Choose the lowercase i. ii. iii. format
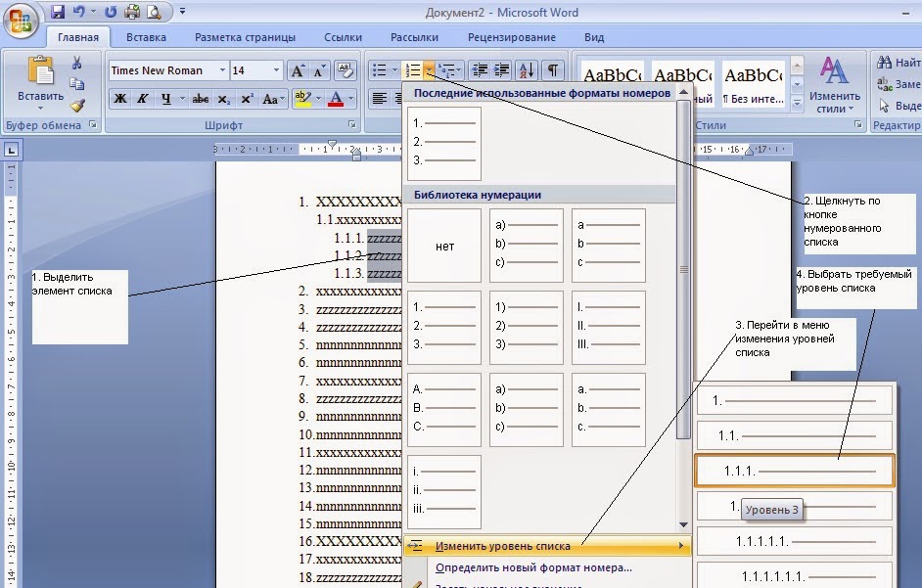Screen dimensions: 922x588 click(444, 492)
